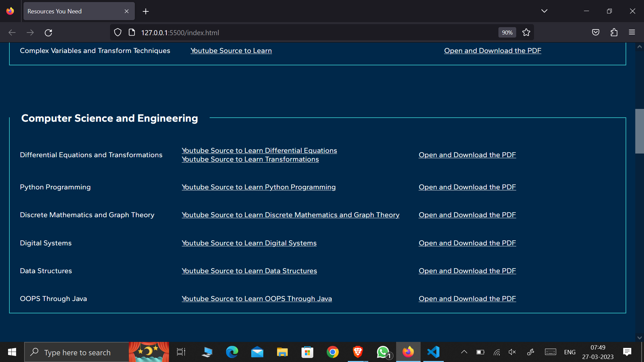Click the Windows taskbar search field
The height and width of the screenshot is (362, 644).
[x=77, y=352]
